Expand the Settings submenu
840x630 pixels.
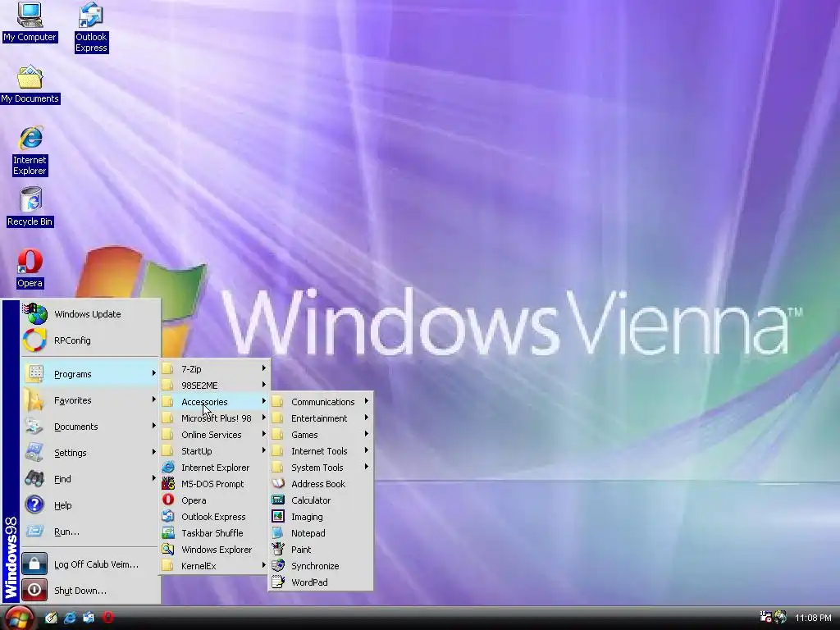pyautogui.click(x=90, y=453)
